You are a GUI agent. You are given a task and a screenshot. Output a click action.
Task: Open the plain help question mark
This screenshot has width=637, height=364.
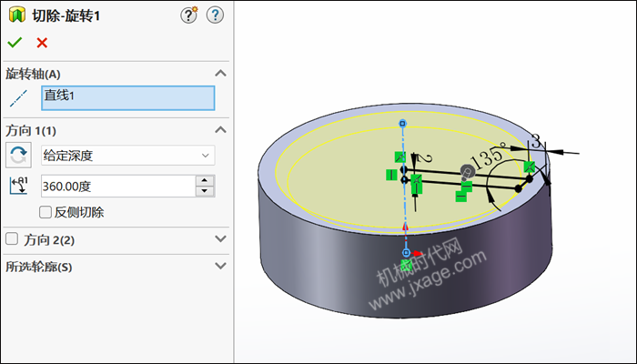[215, 15]
